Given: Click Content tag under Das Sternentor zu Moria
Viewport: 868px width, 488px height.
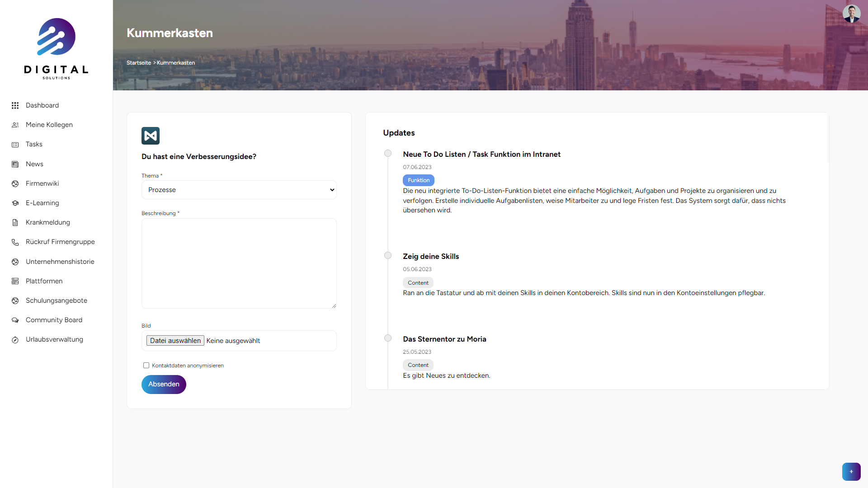Looking at the screenshot, I should (x=418, y=365).
